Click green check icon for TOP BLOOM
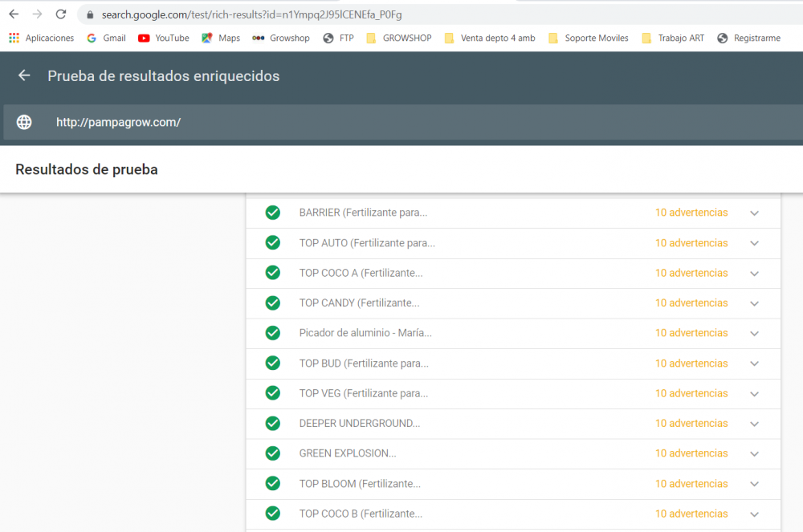803x532 pixels. 273,483
